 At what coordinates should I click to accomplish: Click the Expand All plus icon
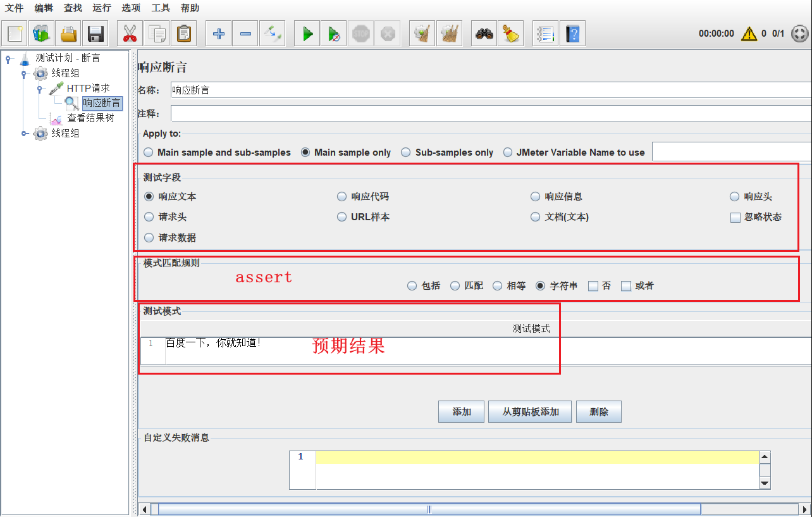coord(218,34)
